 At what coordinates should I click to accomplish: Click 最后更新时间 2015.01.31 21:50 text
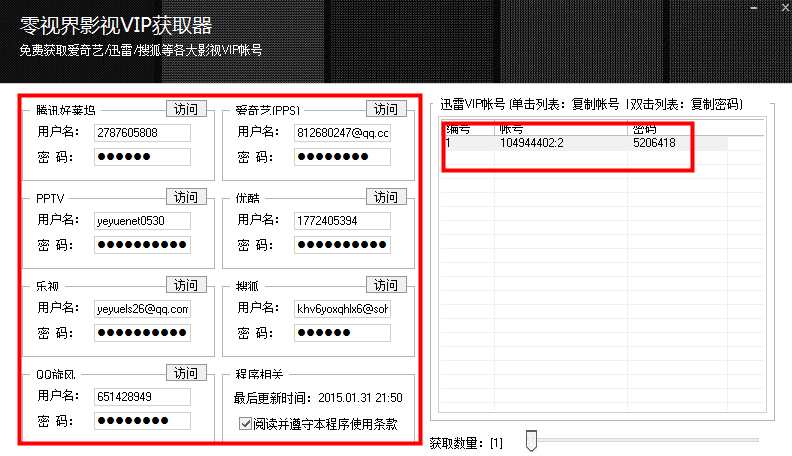point(318,398)
